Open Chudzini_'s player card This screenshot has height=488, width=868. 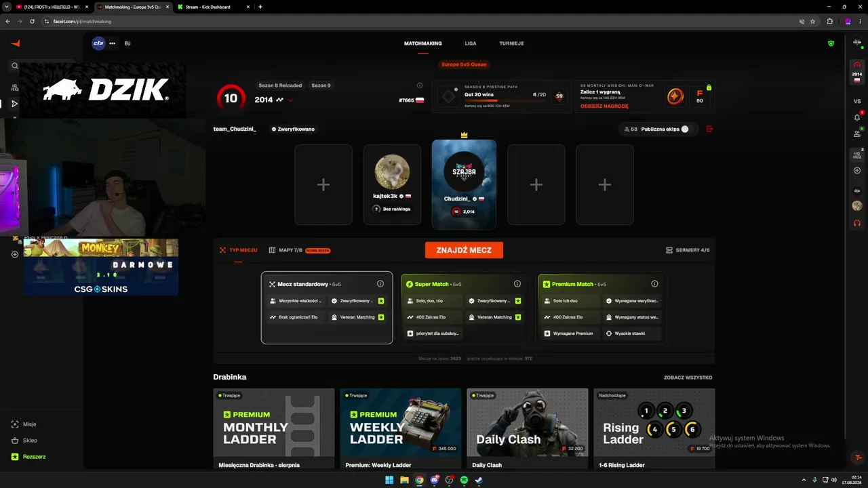click(464, 184)
